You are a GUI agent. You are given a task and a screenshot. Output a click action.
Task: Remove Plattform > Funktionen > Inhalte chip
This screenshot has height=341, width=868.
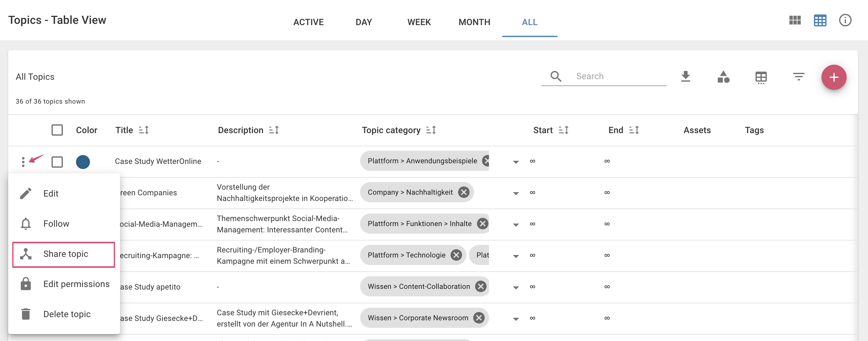(x=482, y=224)
